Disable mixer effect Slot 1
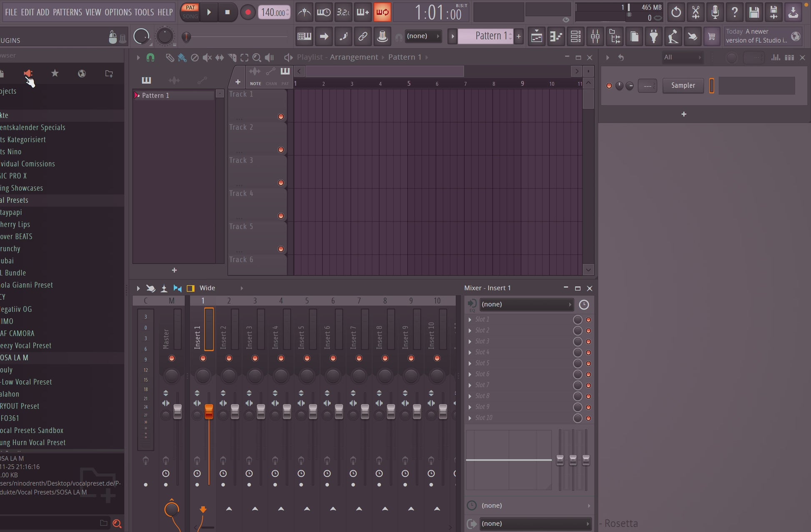 (x=588, y=320)
